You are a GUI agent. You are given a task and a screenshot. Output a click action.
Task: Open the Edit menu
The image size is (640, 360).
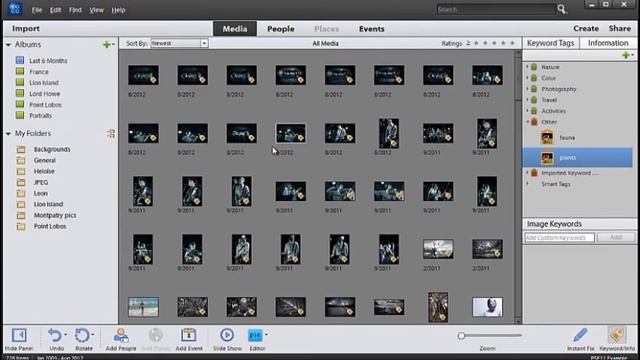tap(56, 10)
